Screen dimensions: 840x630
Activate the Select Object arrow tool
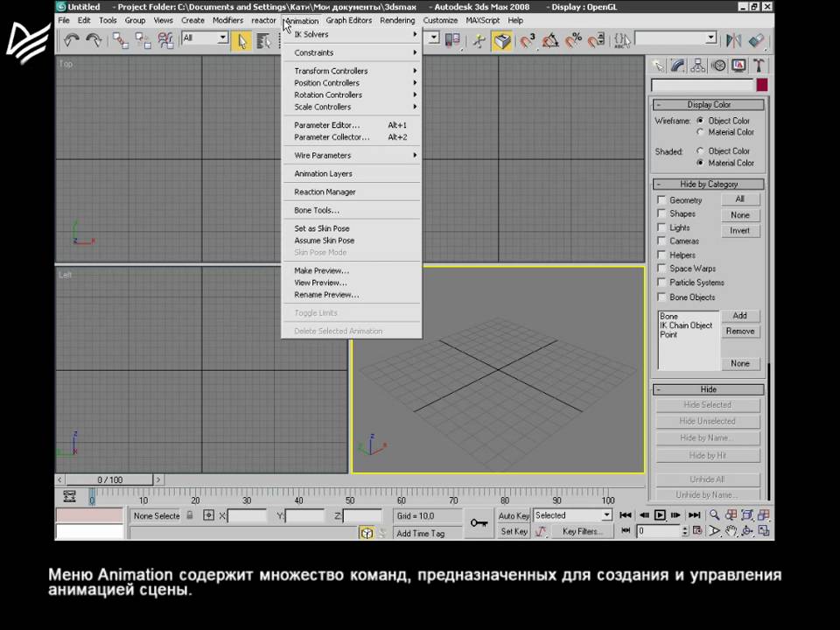(x=241, y=41)
